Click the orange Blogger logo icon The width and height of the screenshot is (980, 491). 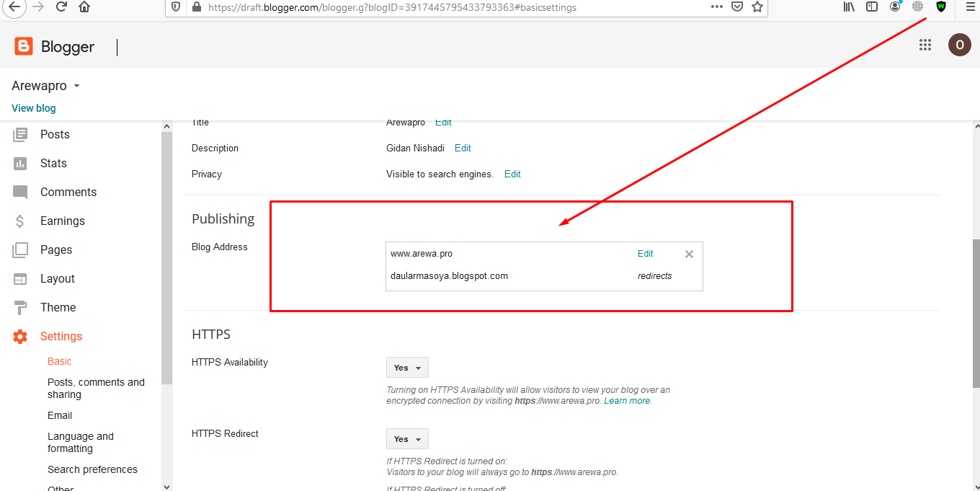tap(24, 46)
